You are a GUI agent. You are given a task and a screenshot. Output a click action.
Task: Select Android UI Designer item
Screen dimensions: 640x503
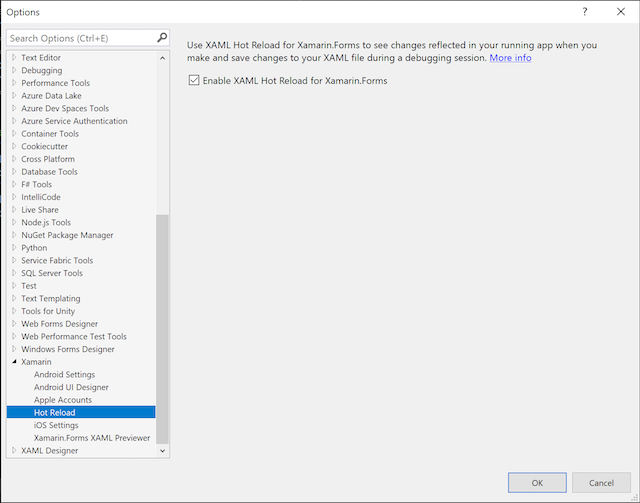(71, 387)
